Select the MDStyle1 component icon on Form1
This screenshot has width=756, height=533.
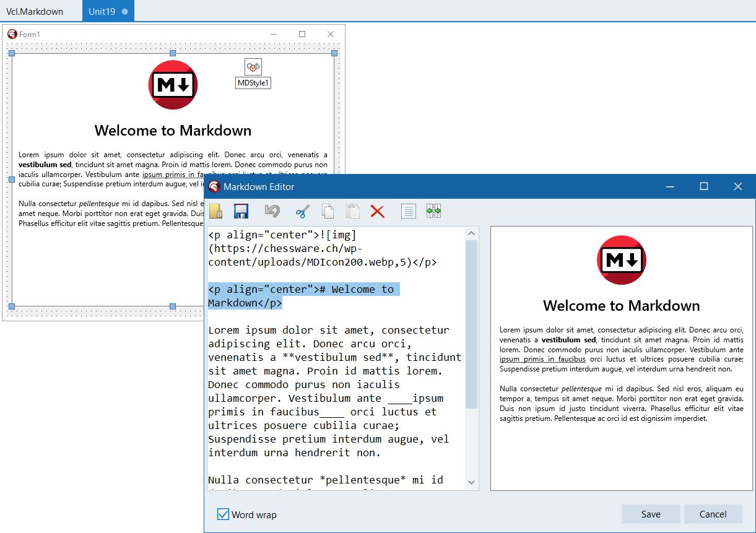[253, 67]
